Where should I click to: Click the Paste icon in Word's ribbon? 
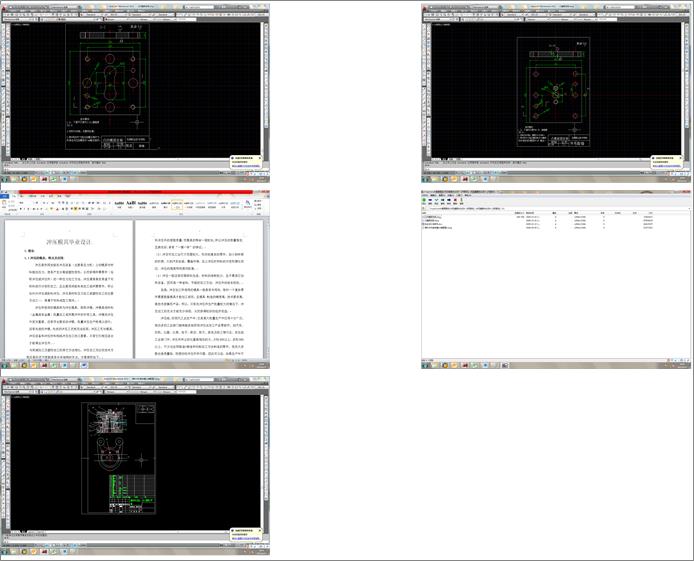click(4, 204)
